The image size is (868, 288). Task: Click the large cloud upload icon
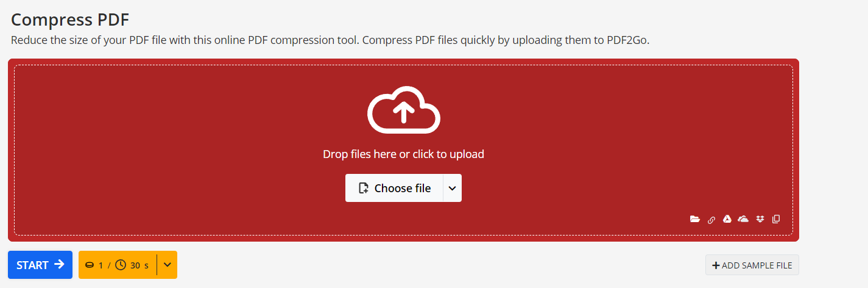pyautogui.click(x=403, y=110)
